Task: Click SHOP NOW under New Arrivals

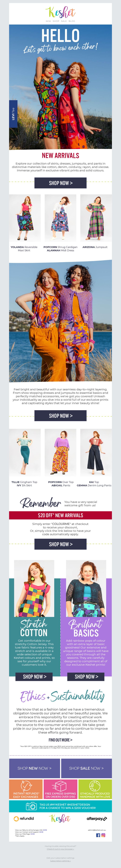Action: click(x=61, y=183)
